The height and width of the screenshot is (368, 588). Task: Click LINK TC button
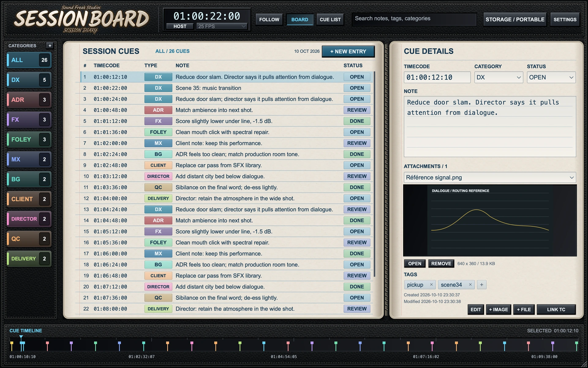coord(556,309)
